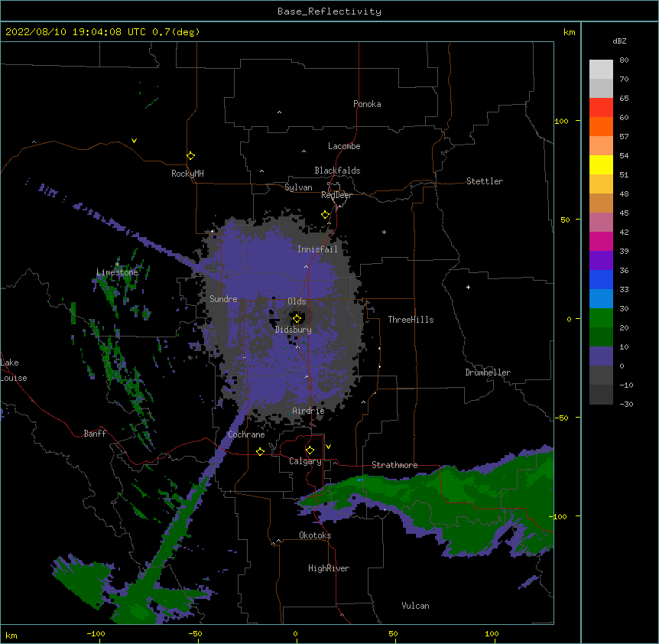This screenshot has width=659, height=644.
Task: Click the ThreeHills label
Action: 411,320
